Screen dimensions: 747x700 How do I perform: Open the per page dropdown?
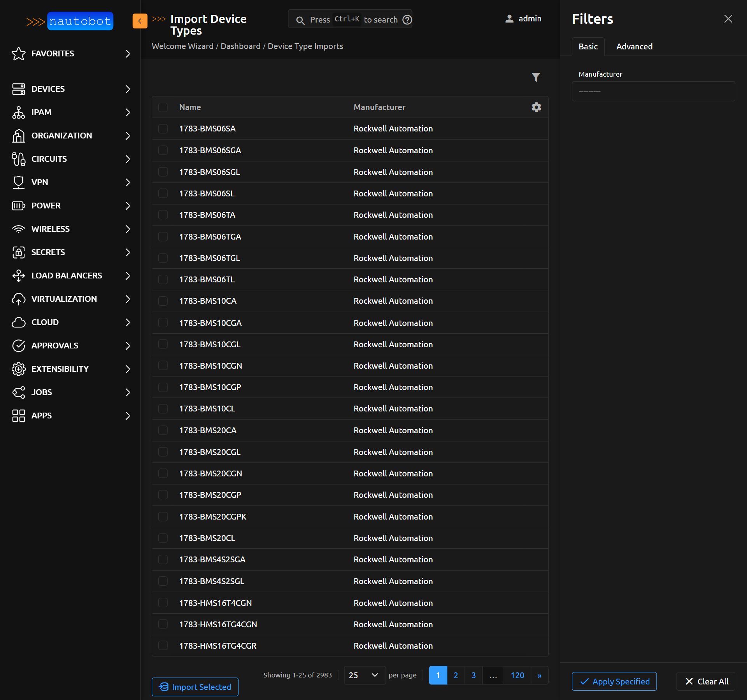364,675
